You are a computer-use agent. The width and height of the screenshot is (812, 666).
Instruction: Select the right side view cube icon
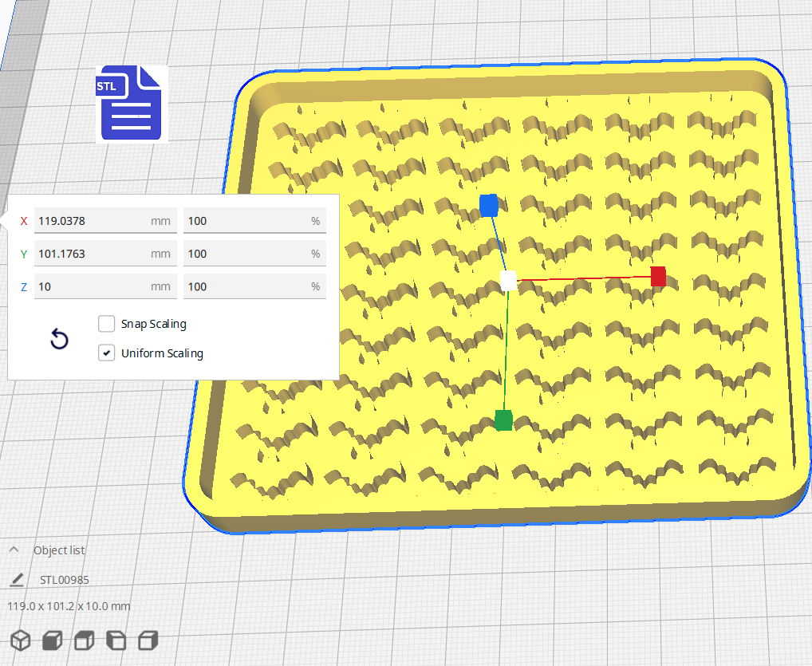point(148,640)
